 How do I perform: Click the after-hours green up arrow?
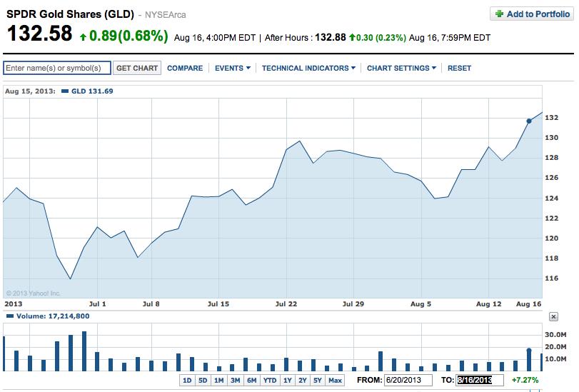pyautogui.click(x=352, y=37)
